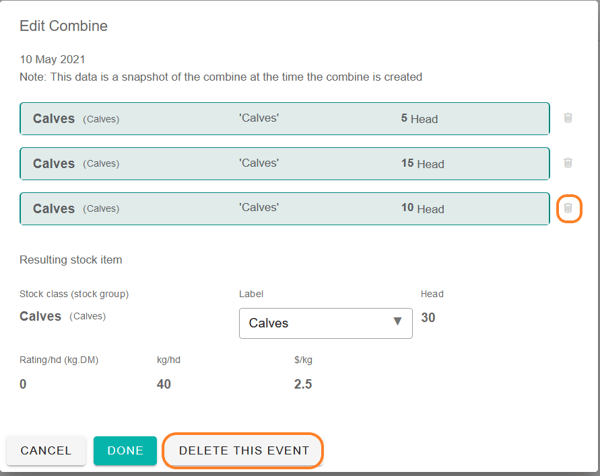This screenshot has height=476, width=600.
Task: Click the snapshot note text
Action: pos(220,77)
